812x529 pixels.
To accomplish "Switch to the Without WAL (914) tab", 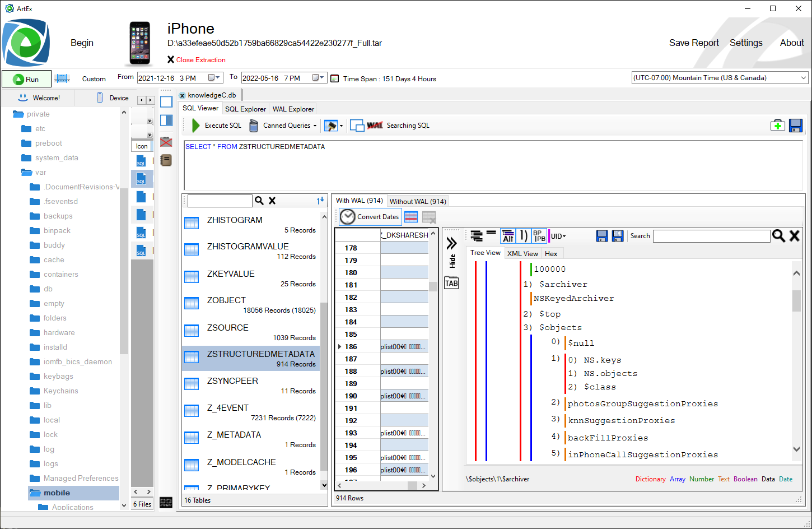I will 418,201.
